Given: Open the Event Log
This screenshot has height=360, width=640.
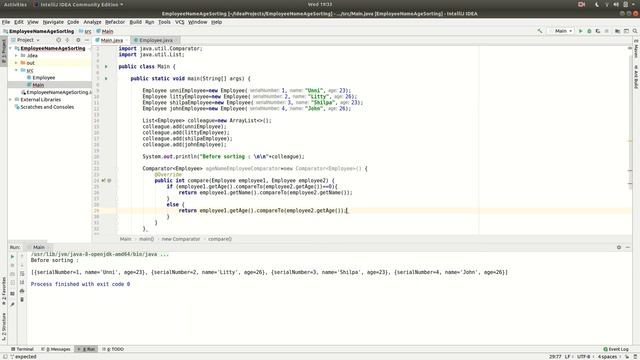Looking at the screenshot, I should pos(616,349).
